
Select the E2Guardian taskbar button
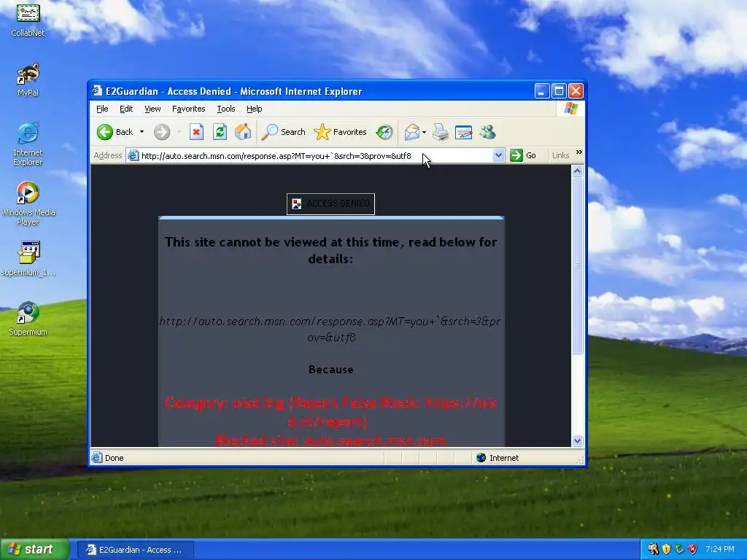point(135,550)
